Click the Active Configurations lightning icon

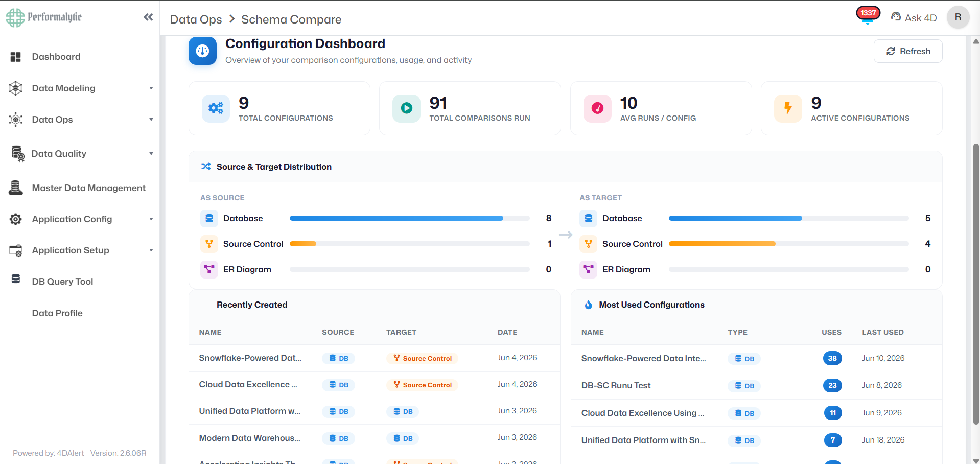click(788, 108)
